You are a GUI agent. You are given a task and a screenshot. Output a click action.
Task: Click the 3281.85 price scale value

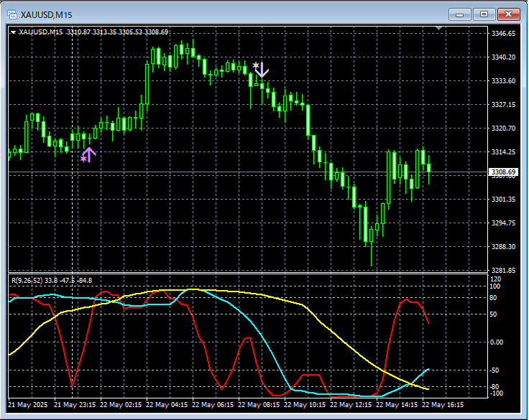pyautogui.click(x=503, y=271)
